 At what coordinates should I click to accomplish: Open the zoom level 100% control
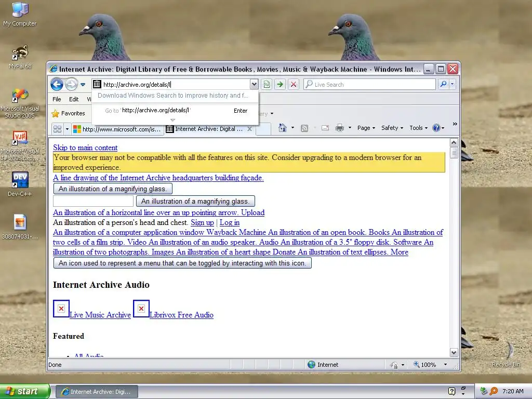(425, 365)
